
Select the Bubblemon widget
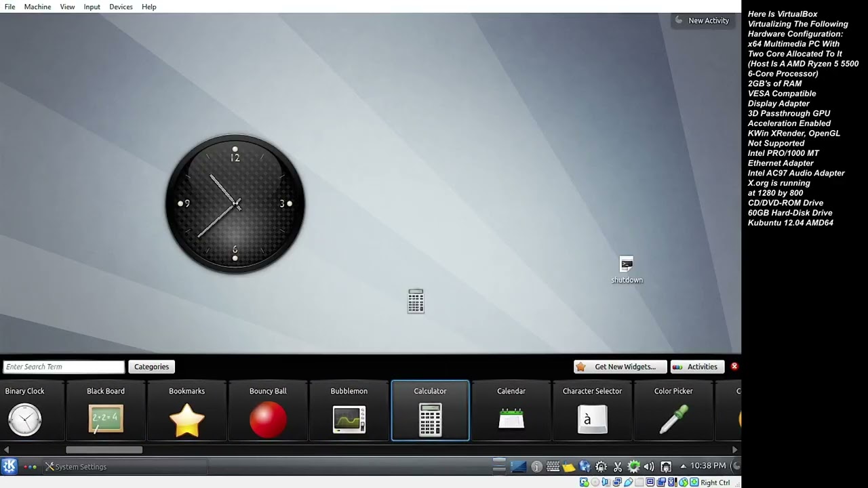pyautogui.click(x=349, y=411)
